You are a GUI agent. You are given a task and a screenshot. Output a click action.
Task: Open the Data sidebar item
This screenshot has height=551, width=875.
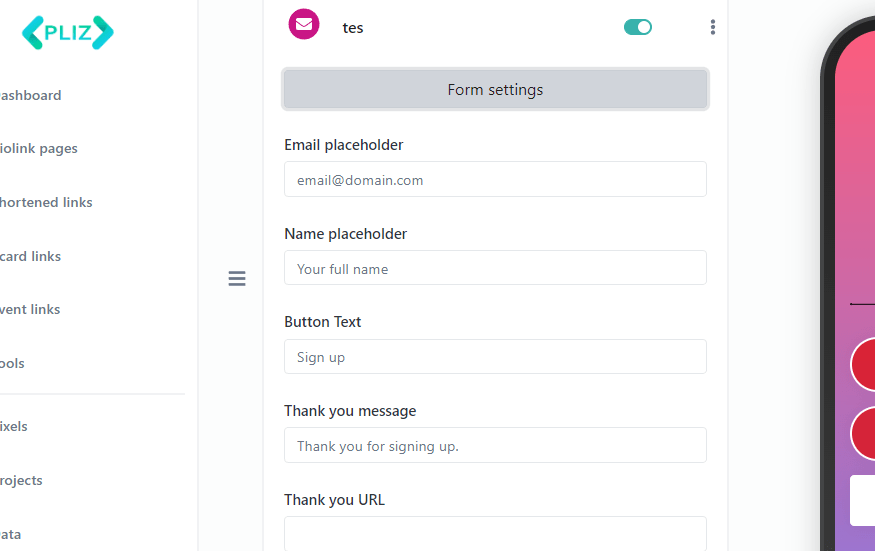[x=10, y=535]
